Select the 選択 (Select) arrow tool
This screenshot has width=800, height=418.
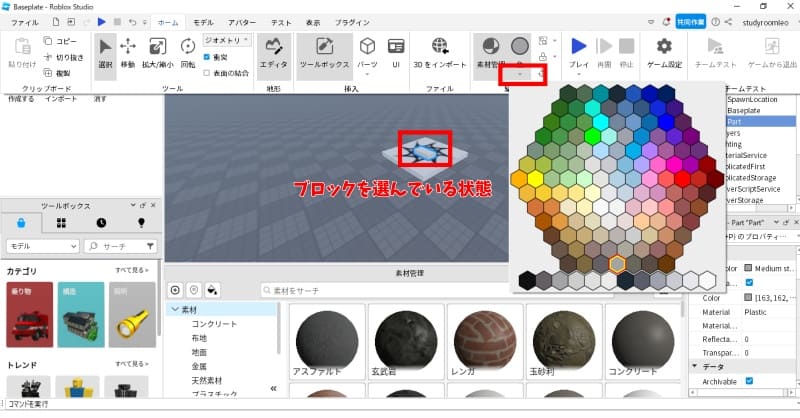105,56
